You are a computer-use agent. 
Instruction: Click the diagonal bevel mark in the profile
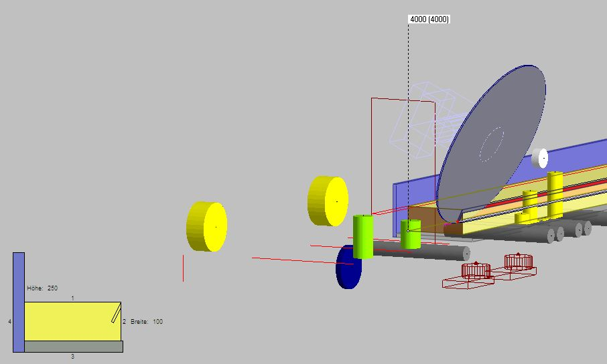[116, 313]
